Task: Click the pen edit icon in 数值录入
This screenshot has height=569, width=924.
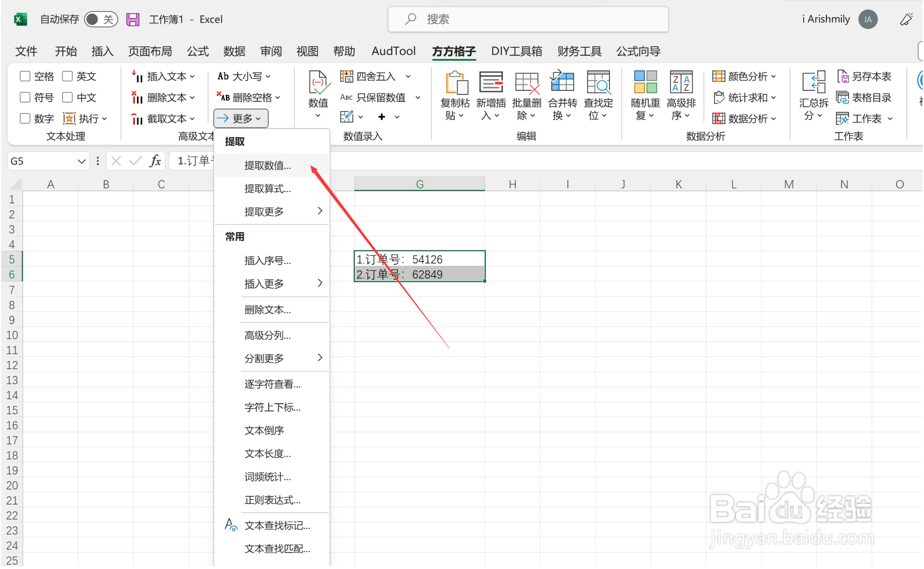Action: tap(347, 117)
